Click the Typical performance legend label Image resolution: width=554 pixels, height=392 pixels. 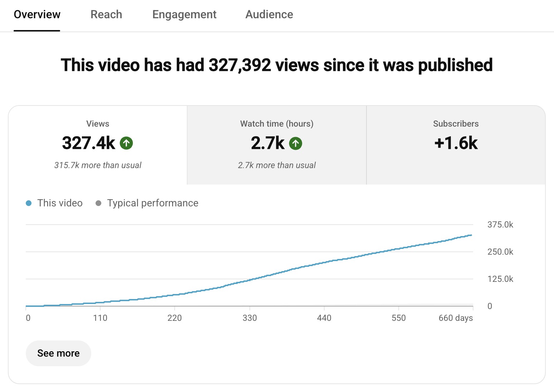coord(152,203)
